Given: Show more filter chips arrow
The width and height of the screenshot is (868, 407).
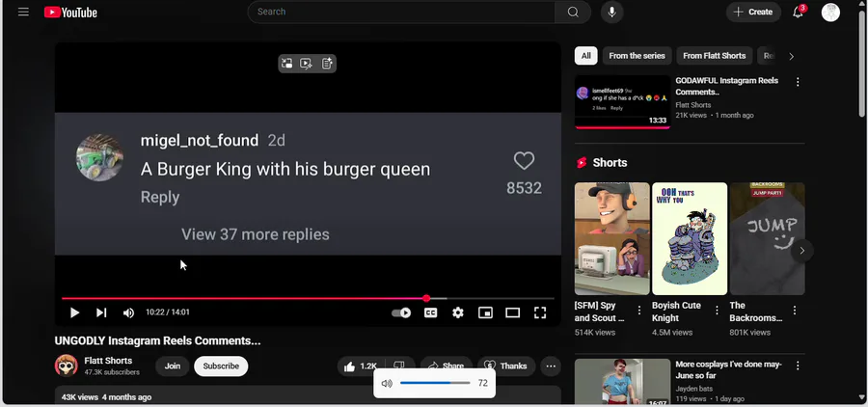Looking at the screenshot, I should pyautogui.click(x=791, y=56).
